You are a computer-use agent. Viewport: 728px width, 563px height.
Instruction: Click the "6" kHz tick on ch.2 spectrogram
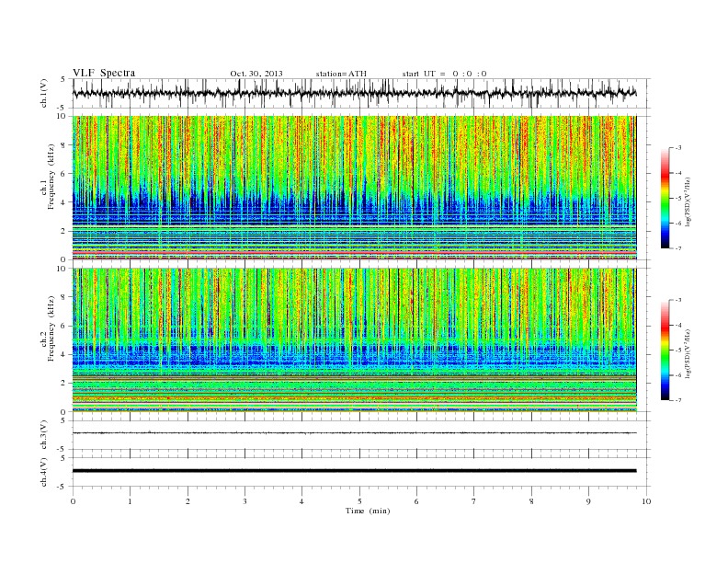[63, 326]
